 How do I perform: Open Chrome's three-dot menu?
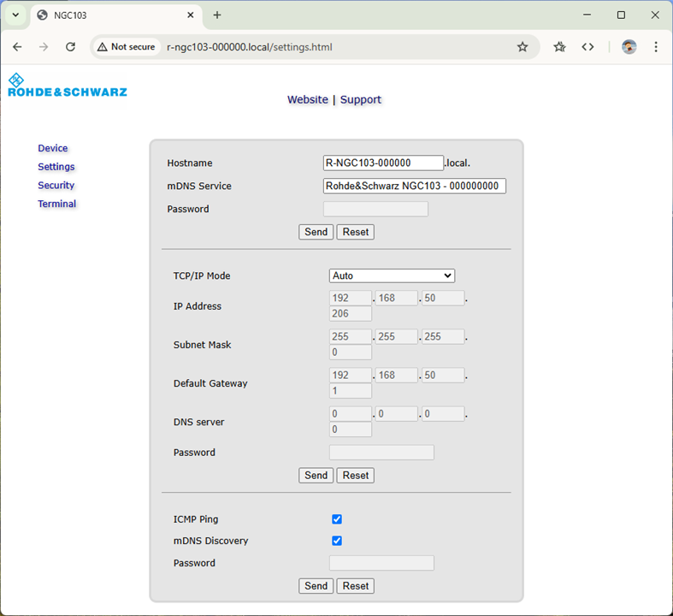(656, 47)
